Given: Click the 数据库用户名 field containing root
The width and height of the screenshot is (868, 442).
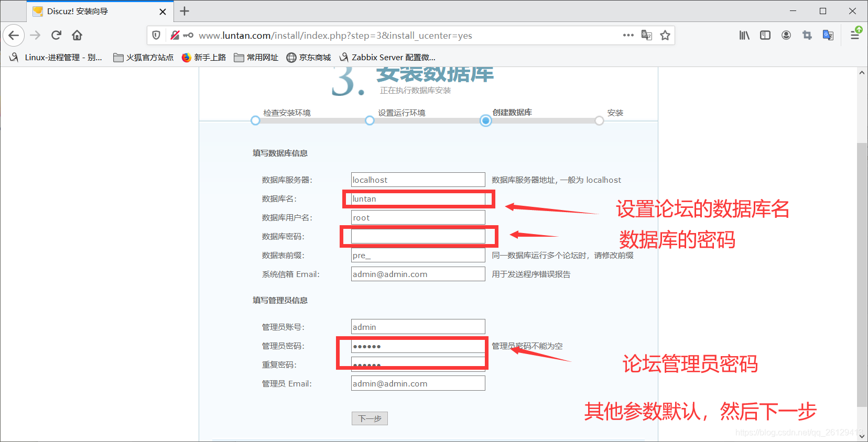Looking at the screenshot, I should 418,217.
